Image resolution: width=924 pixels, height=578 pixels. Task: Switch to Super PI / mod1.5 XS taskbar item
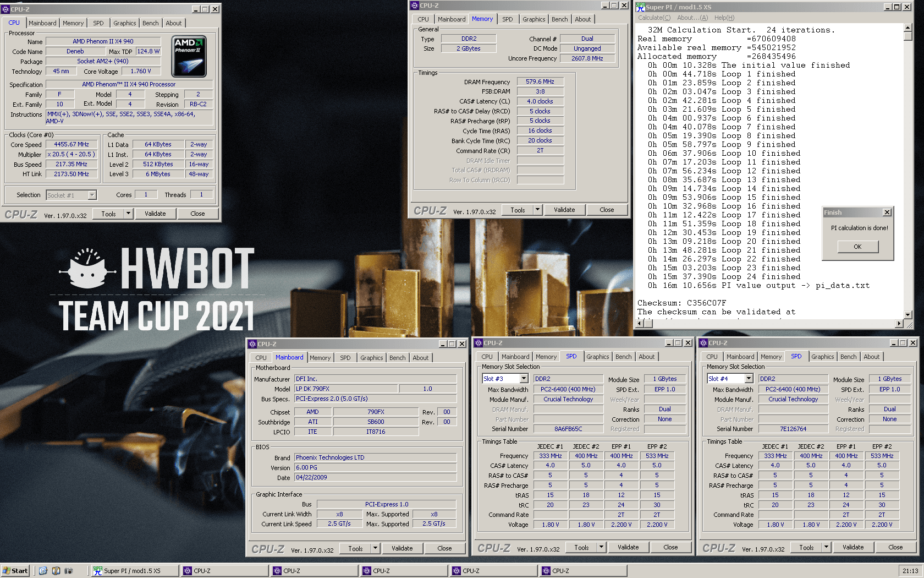click(135, 571)
